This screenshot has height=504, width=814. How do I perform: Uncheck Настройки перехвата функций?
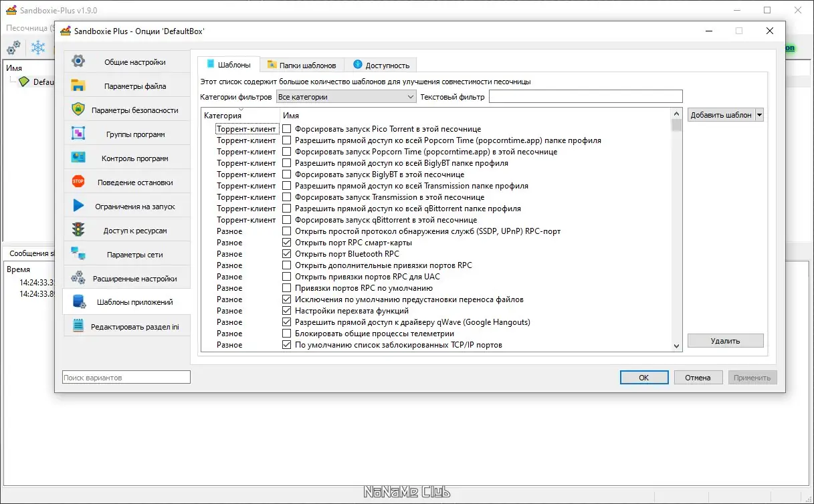(287, 311)
